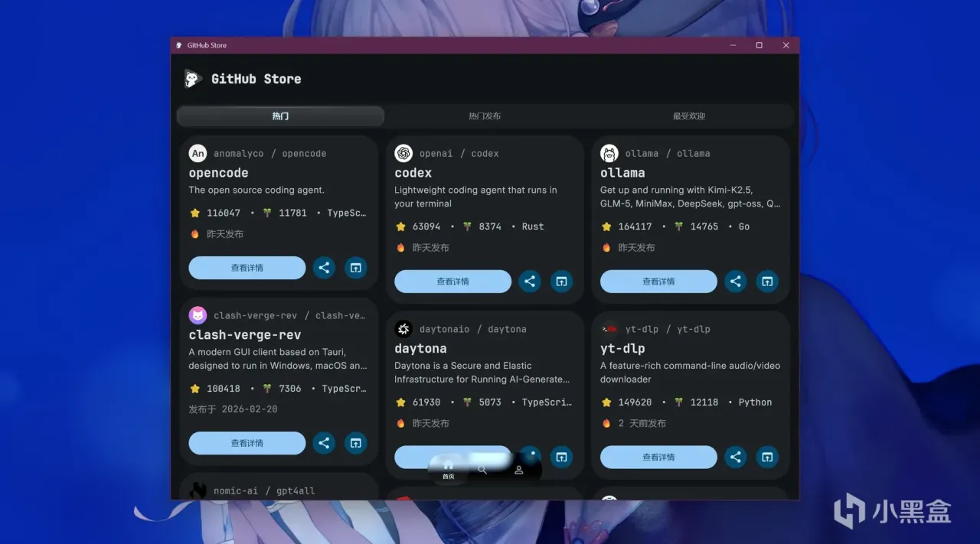Click the daytonaio avatar icon

point(403,329)
